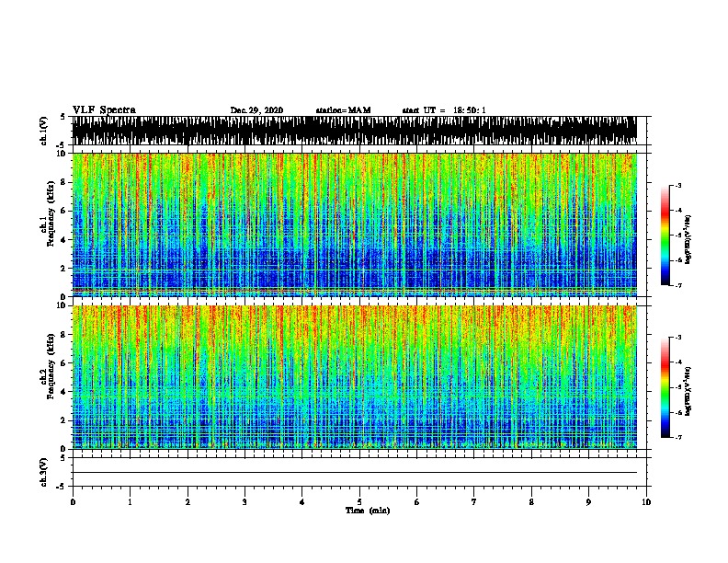728x563 pixels.
Task: Click the '-3' label on ch.1 color bar
Action: (677, 185)
